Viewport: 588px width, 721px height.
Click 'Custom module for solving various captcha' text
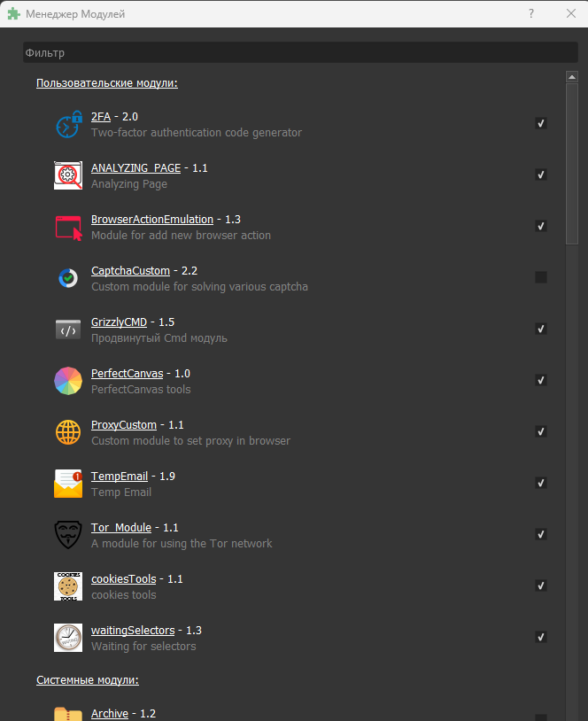(199, 286)
